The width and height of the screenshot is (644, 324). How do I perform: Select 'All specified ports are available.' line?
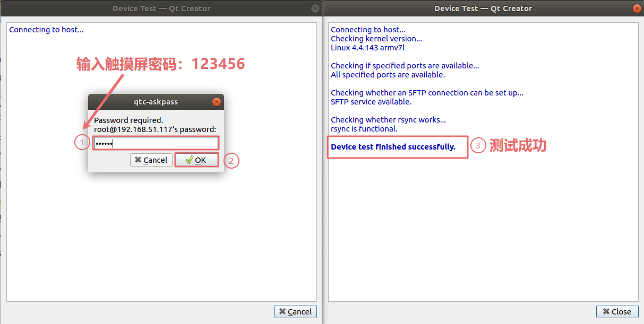point(388,75)
